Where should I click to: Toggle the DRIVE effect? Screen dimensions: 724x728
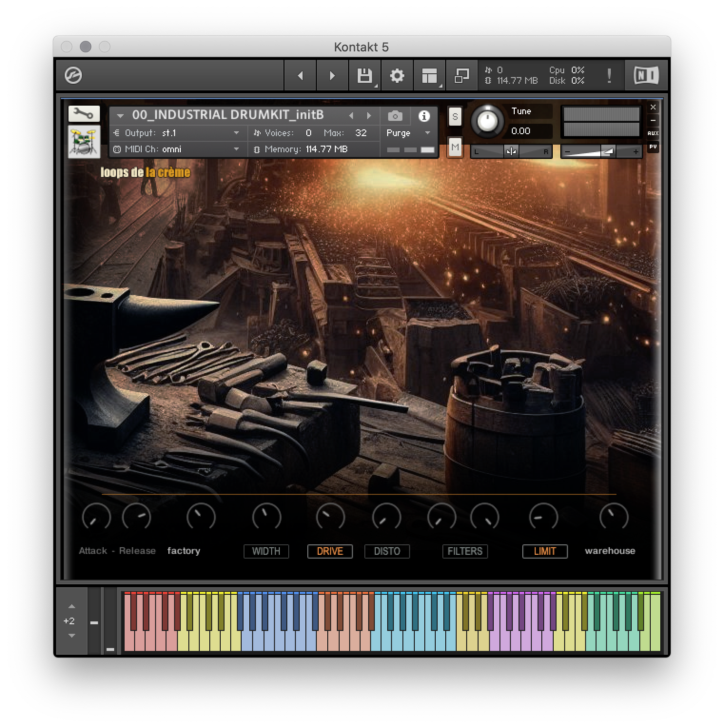point(330,551)
